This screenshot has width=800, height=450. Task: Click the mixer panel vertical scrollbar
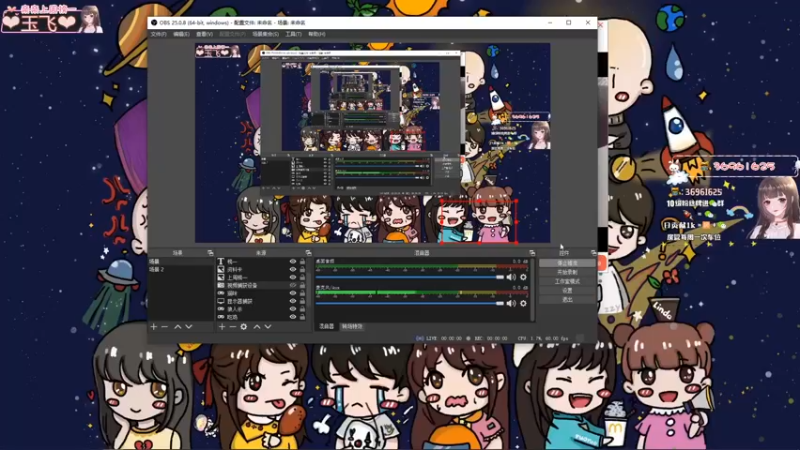pyautogui.click(x=533, y=290)
